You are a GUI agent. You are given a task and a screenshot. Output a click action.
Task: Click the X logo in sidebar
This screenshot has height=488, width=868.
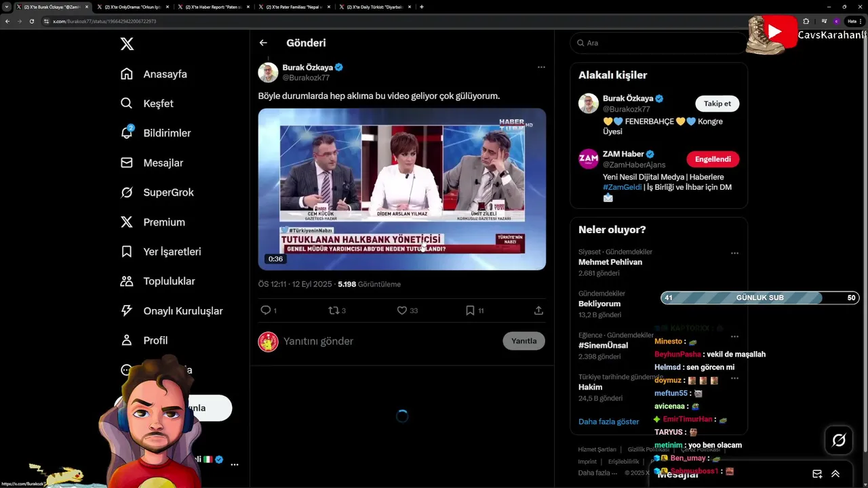(x=127, y=44)
